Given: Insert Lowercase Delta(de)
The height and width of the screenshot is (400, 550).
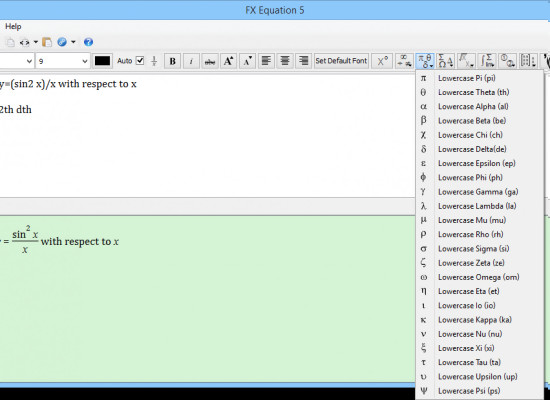Looking at the screenshot, I should pyautogui.click(x=479, y=149).
